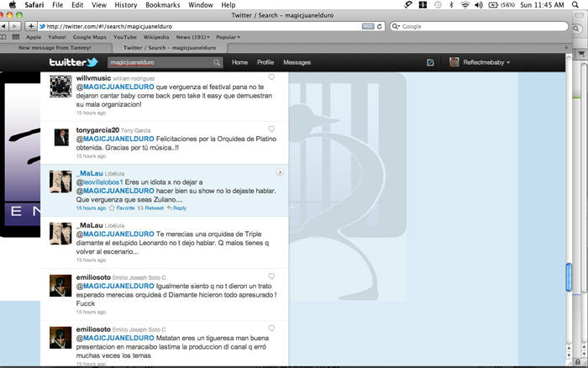Screen dimensions: 588x368
Task: Click avatar of first emiliosoto tweet
Action: click(x=60, y=286)
